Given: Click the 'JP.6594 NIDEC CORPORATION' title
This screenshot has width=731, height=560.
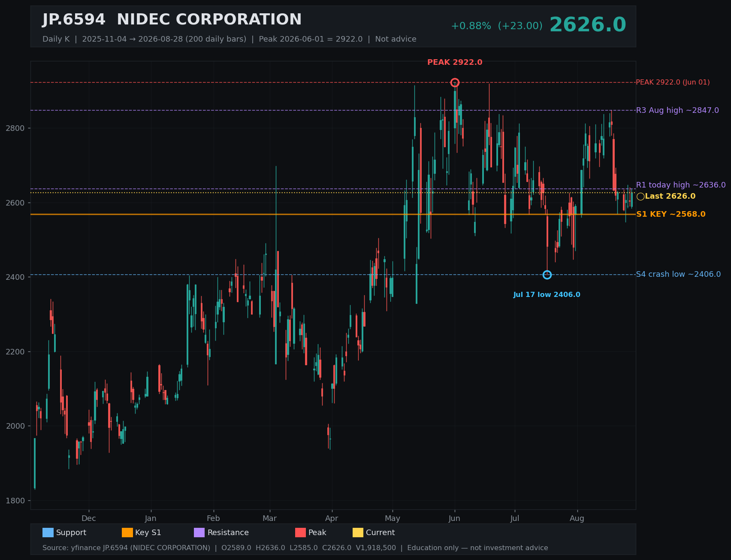Looking at the screenshot, I should click(172, 20).
